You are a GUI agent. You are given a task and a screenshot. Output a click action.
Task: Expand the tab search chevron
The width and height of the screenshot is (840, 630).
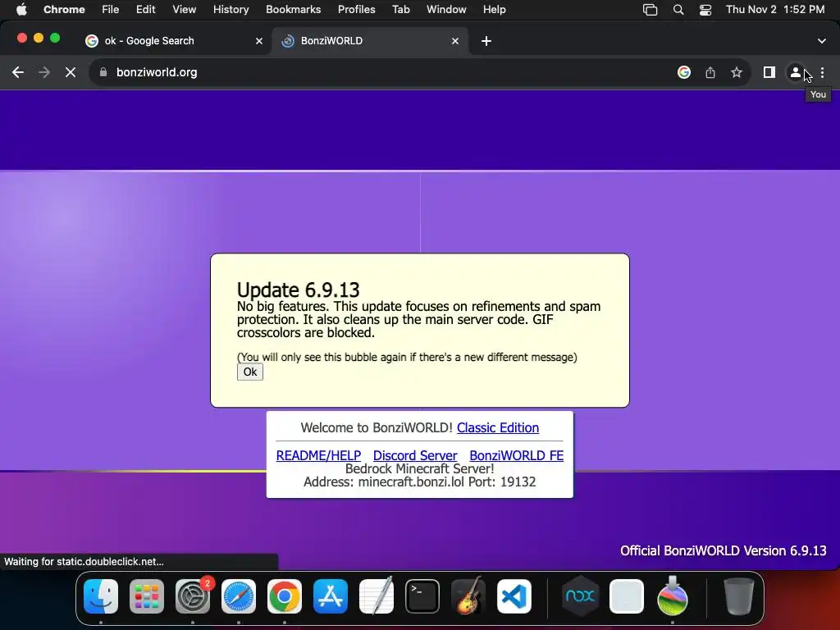822,41
